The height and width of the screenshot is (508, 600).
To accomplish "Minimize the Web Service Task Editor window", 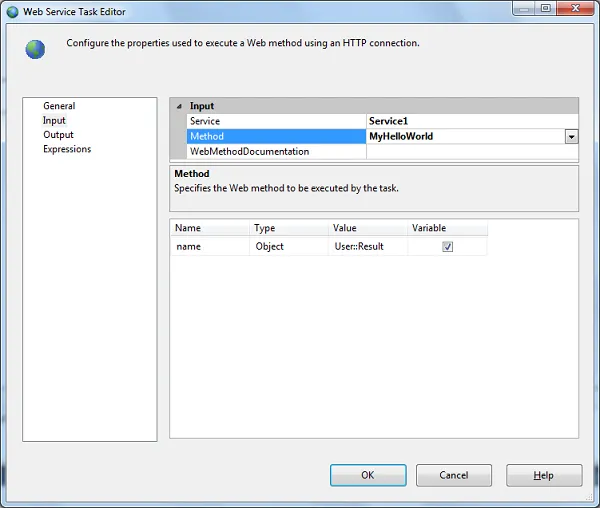I will coord(524,8).
